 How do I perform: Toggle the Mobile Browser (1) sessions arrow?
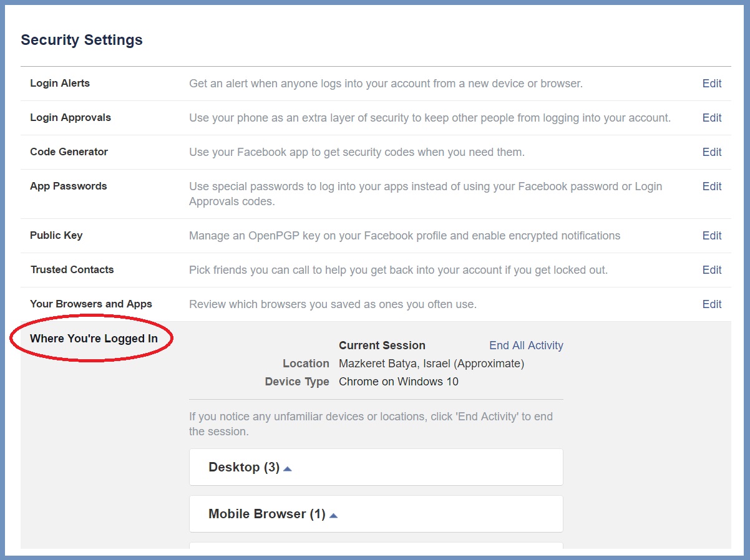click(x=333, y=515)
